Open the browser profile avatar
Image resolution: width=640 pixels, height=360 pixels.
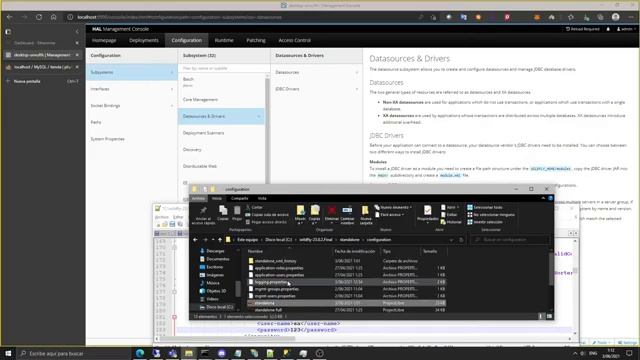point(616,17)
